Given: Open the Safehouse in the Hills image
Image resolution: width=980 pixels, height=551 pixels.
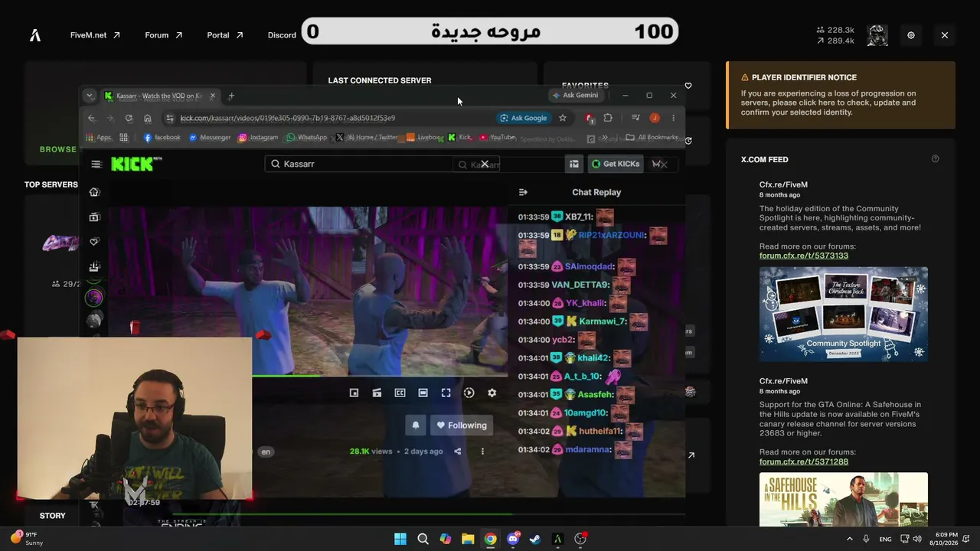Looking at the screenshot, I should tap(844, 500).
